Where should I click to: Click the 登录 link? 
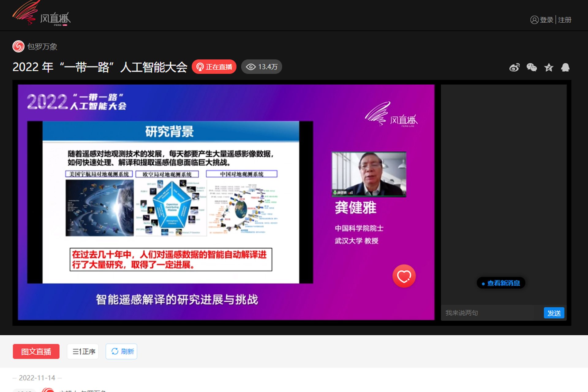pyautogui.click(x=546, y=20)
